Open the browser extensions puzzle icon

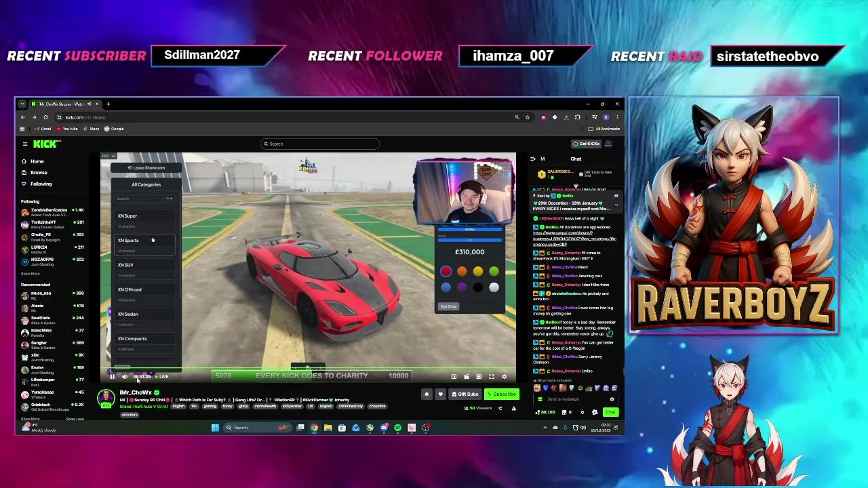coord(578,117)
